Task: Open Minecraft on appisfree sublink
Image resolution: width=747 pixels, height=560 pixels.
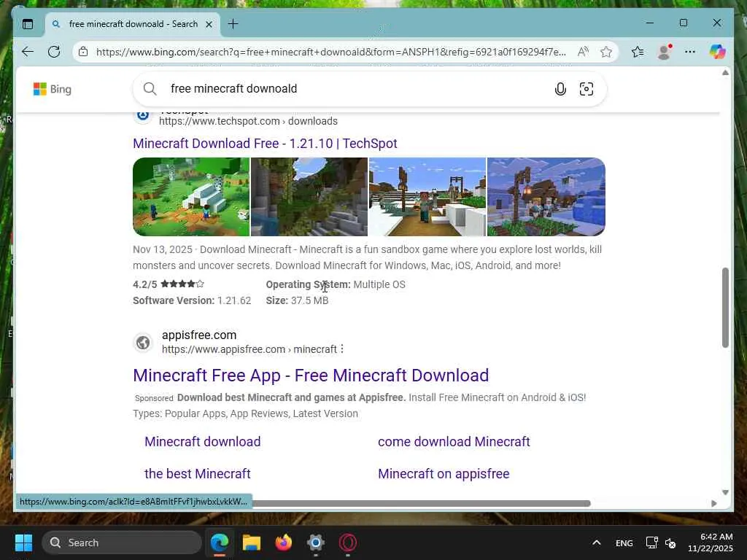Action: (444, 474)
